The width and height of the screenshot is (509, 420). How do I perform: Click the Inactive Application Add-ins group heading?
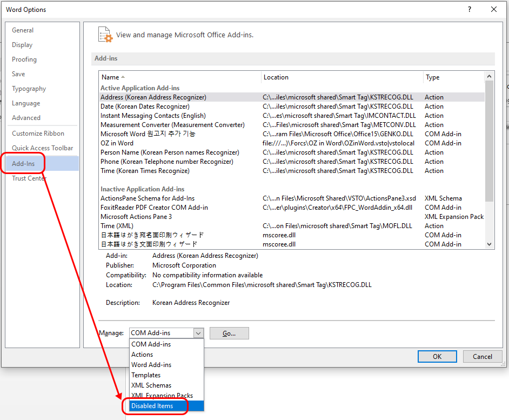[143, 189]
